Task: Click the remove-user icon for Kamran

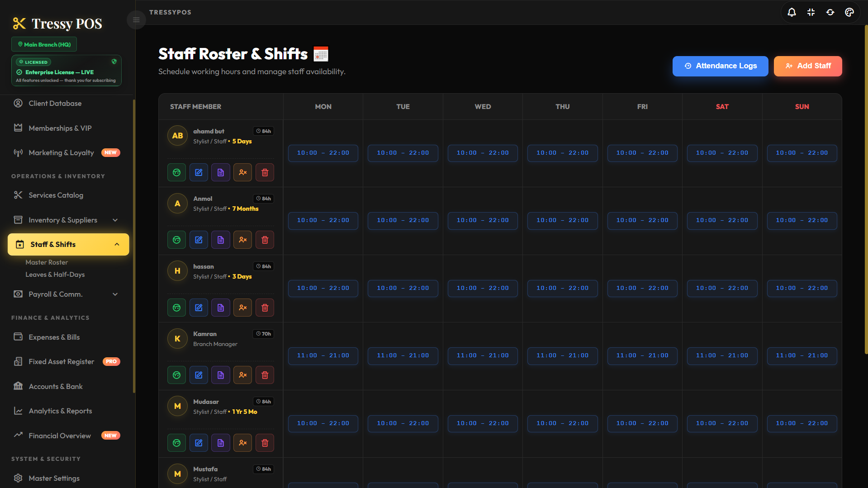Action: pyautogui.click(x=243, y=375)
